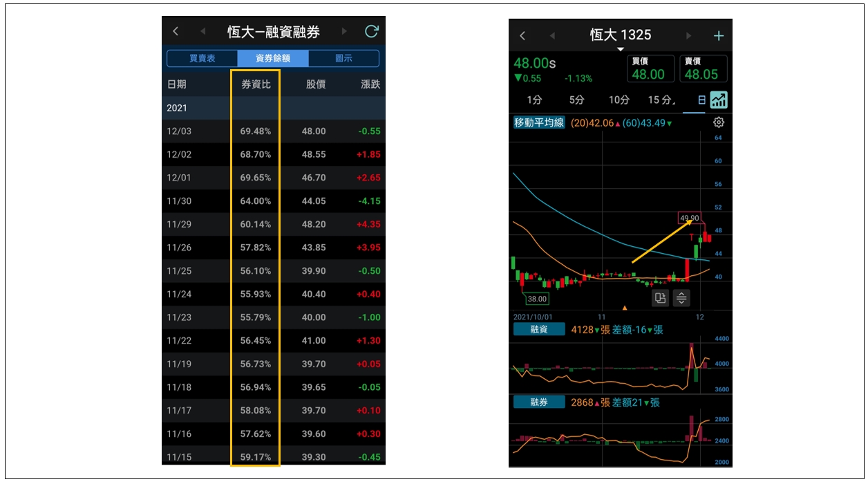Go back from the 恆大 1325 chart
Image resolution: width=868 pixels, height=484 pixels.
pyautogui.click(x=522, y=36)
